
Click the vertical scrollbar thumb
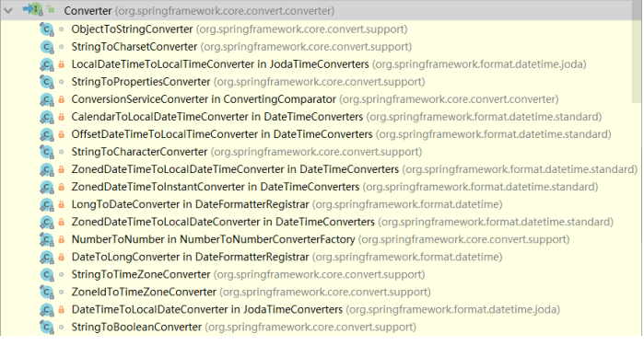click(x=637, y=52)
